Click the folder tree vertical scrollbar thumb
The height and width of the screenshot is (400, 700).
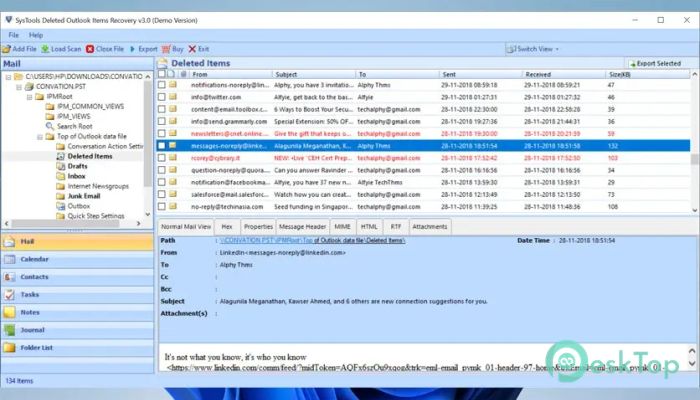pyautogui.click(x=148, y=134)
